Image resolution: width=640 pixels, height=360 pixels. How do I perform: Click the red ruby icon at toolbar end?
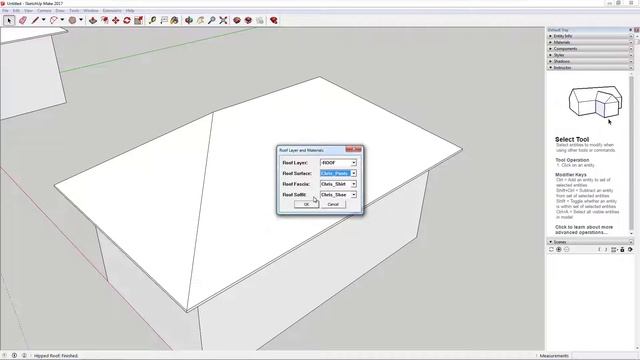point(273,20)
